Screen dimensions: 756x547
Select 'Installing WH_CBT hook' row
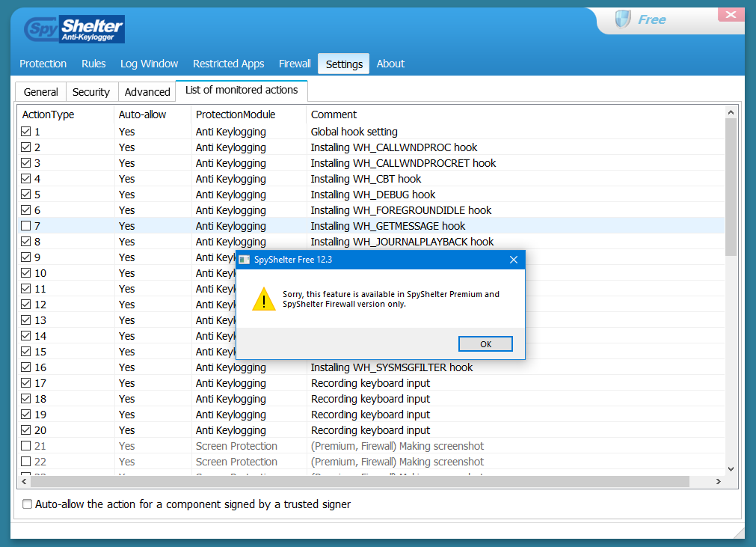coord(371,179)
